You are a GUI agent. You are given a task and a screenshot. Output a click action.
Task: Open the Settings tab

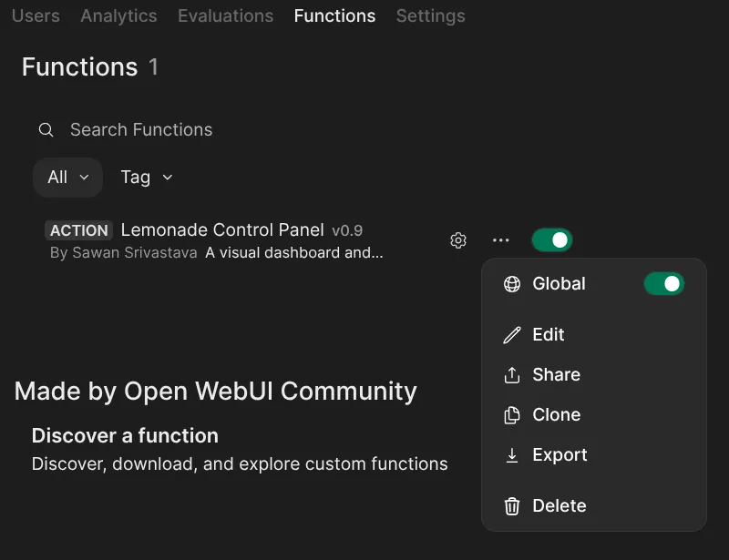coord(430,15)
